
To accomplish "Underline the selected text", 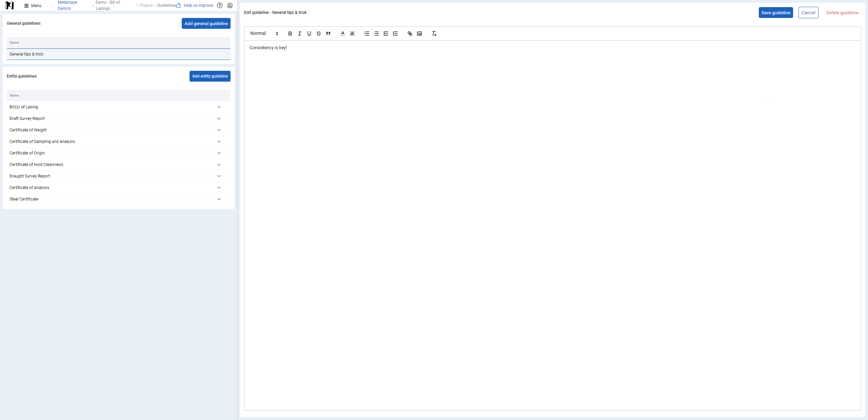I will coord(309,34).
